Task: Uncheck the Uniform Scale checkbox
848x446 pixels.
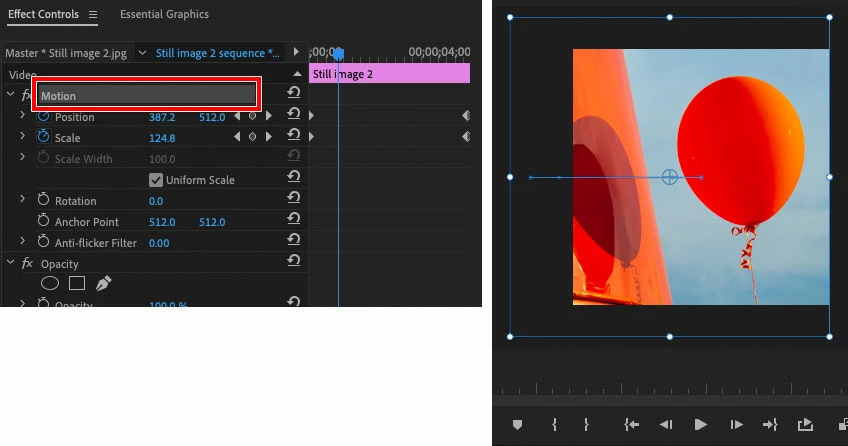Action: (156, 180)
